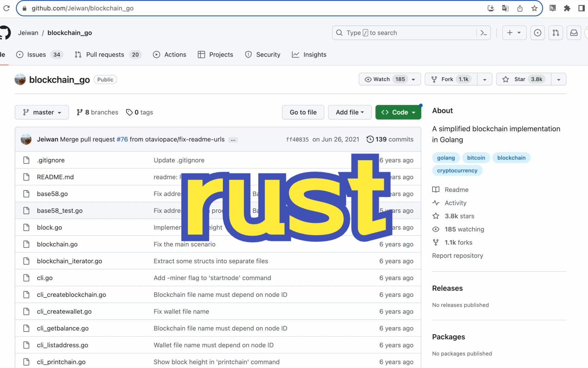This screenshot has width=588, height=368.
Task: Open the translate page icon
Action: [505, 8]
